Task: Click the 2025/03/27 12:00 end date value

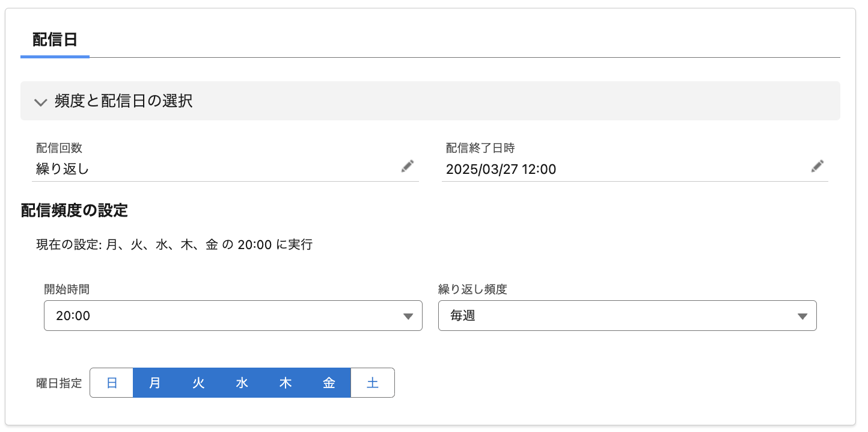Action: tap(501, 169)
